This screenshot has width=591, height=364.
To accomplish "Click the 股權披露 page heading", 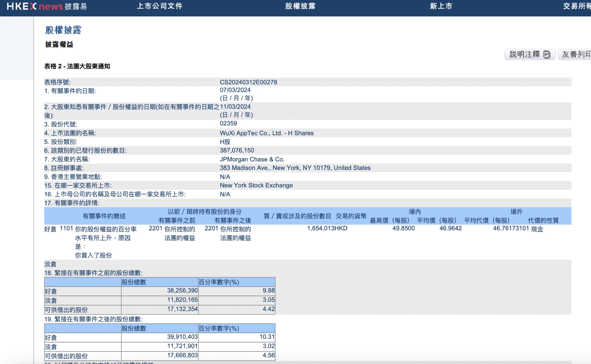I will (63, 30).
